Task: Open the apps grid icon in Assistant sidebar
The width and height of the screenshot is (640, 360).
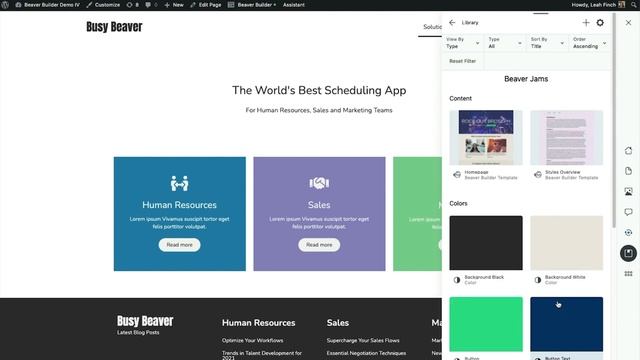Action: click(x=629, y=274)
